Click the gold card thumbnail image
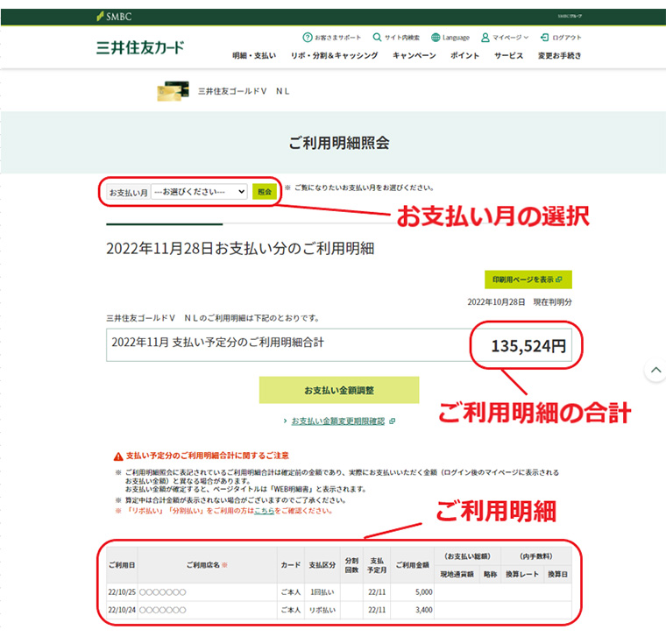 pyautogui.click(x=173, y=91)
